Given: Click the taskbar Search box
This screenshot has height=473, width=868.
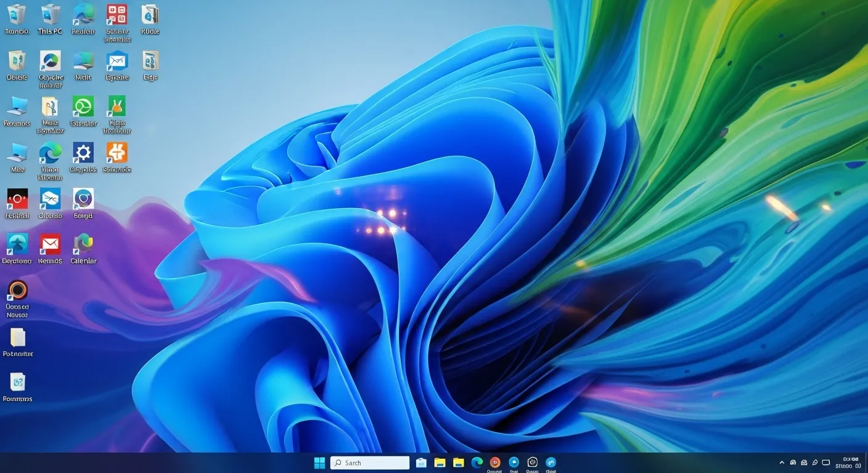Looking at the screenshot, I should pyautogui.click(x=370, y=463).
